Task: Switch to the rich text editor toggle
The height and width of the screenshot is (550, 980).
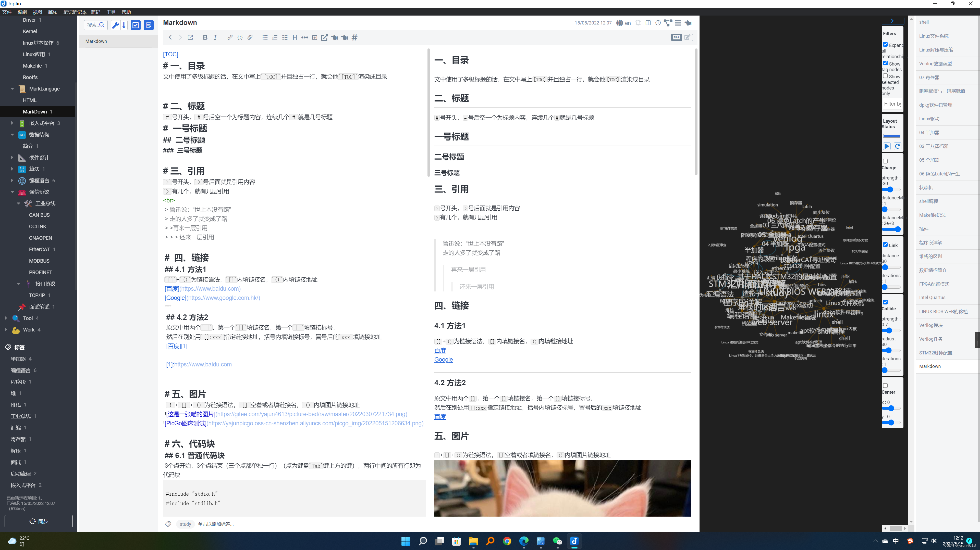Action: click(x=687, y=37)
